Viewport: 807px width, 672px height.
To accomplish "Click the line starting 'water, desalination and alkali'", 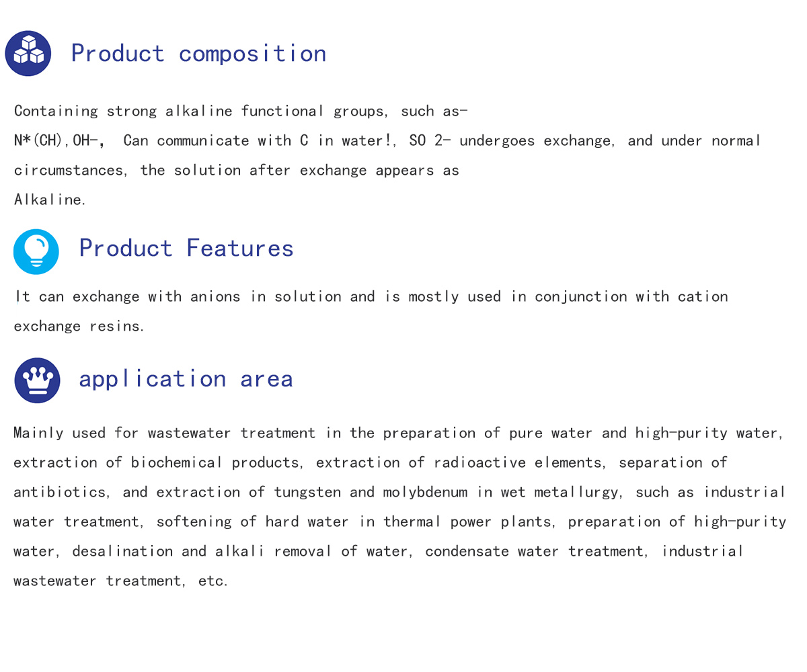I will coord(378,551).
